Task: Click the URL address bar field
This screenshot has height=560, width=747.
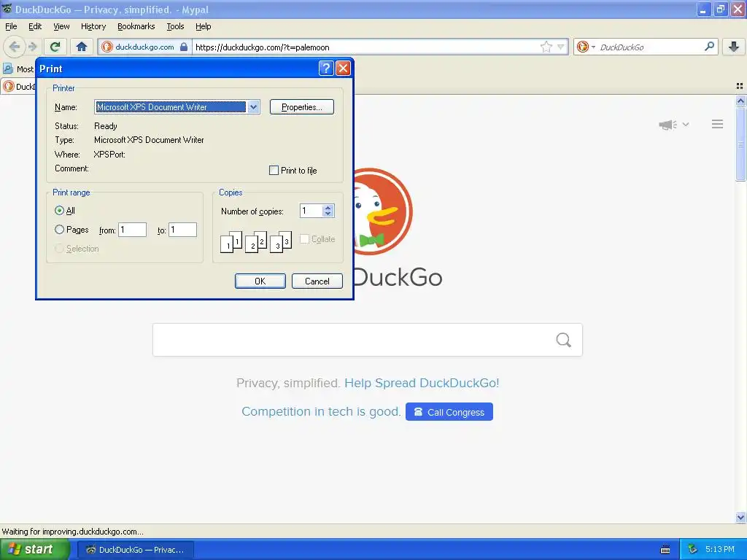Action: (367, 47)
